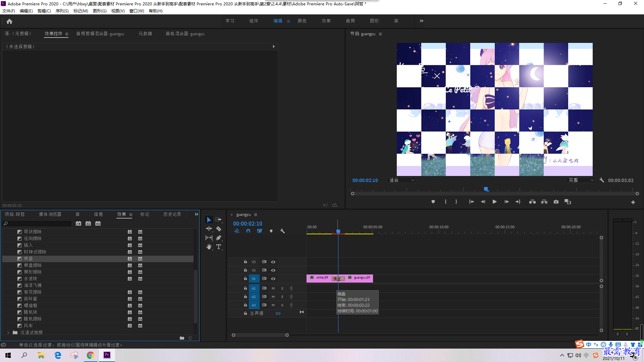This screenshot has width=644, height=362.
Task: Select the Slip tool
Action: 209,238
